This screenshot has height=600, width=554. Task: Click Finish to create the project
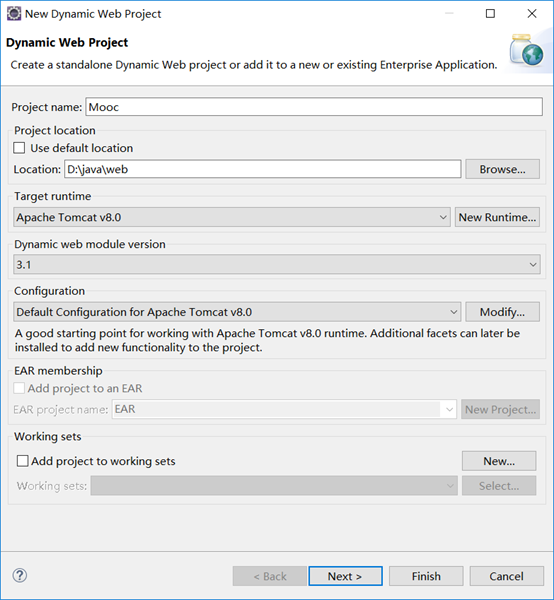pos(426,576)
